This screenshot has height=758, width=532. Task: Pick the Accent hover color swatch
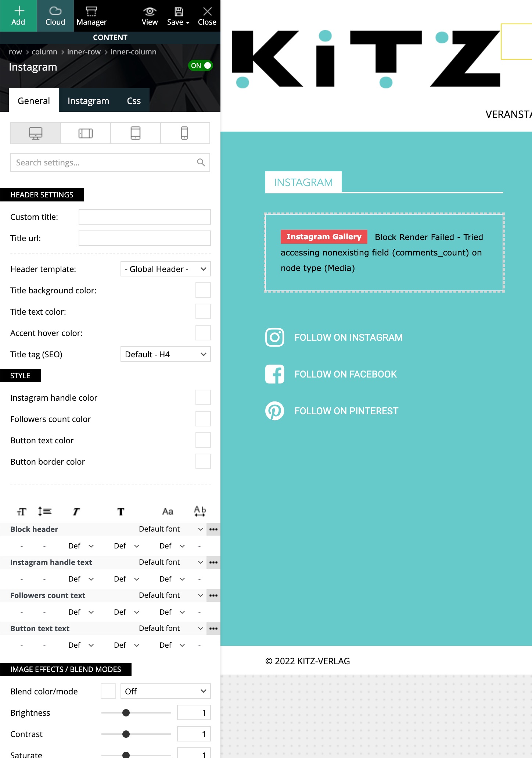coord(203,333)
